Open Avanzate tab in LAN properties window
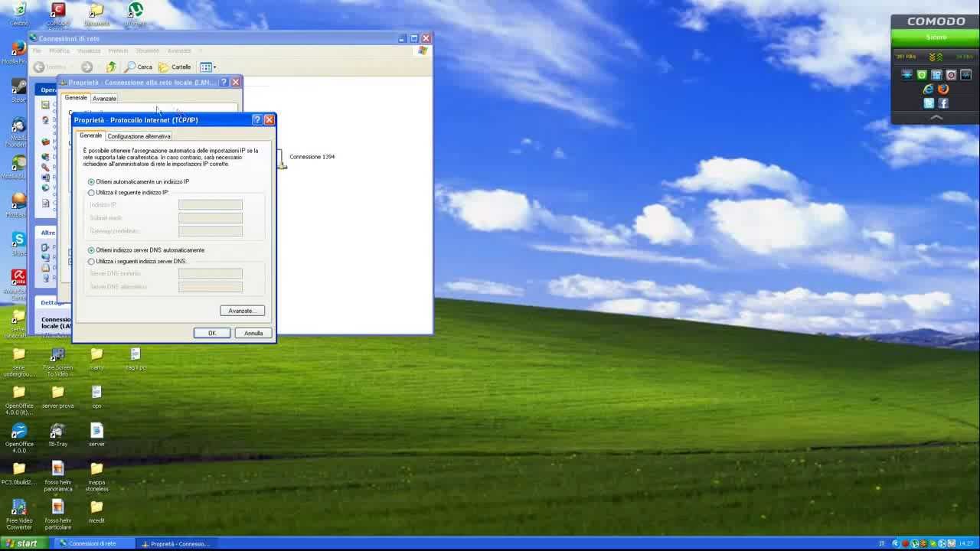This screenshot has width=980, height=551. [x=104, y=99]
